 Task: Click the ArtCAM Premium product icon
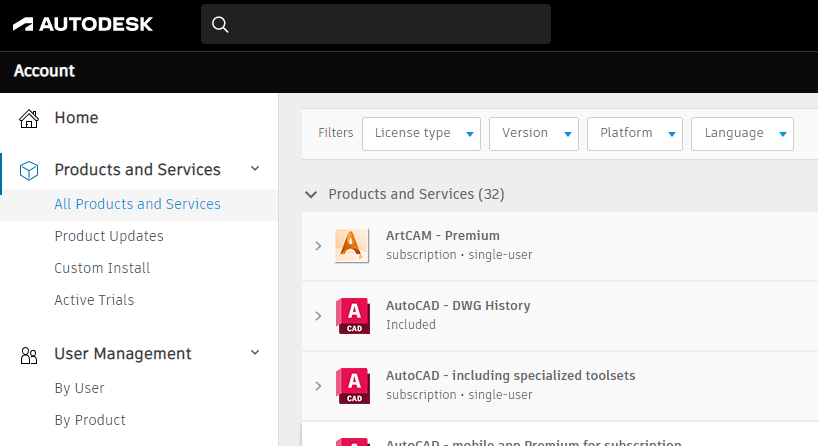(352, 245)
